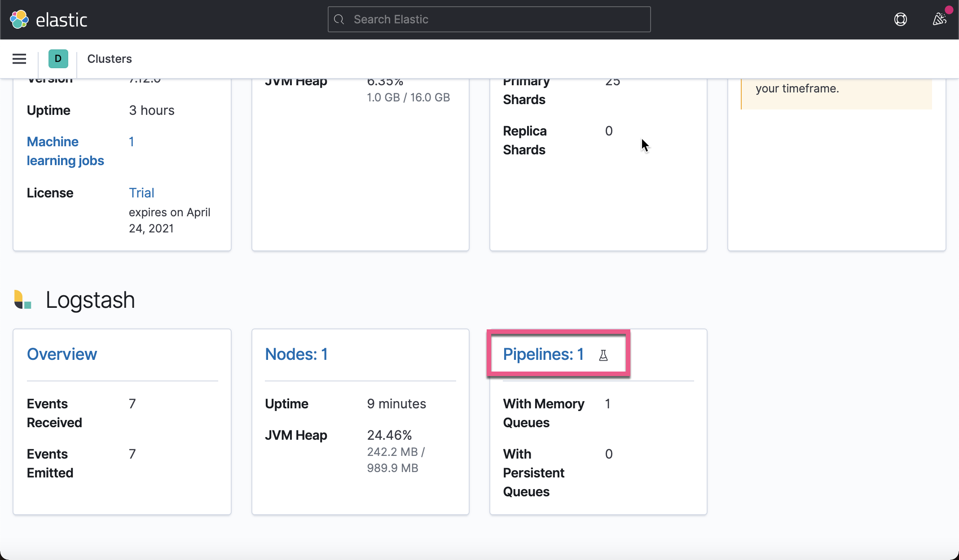The width and height of the screenshot is (959, 560).
Task: Click the green D space avatar
Action: pos(58,59)
